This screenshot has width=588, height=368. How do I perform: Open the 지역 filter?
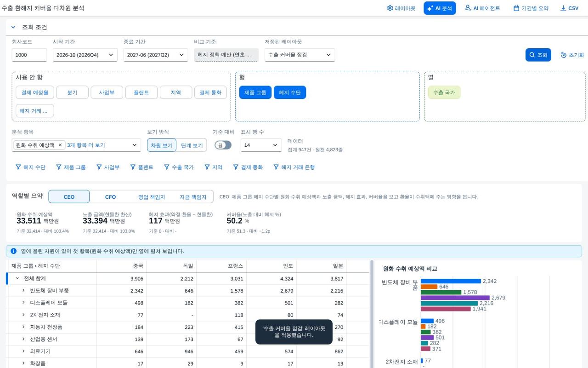click(214, 167)
